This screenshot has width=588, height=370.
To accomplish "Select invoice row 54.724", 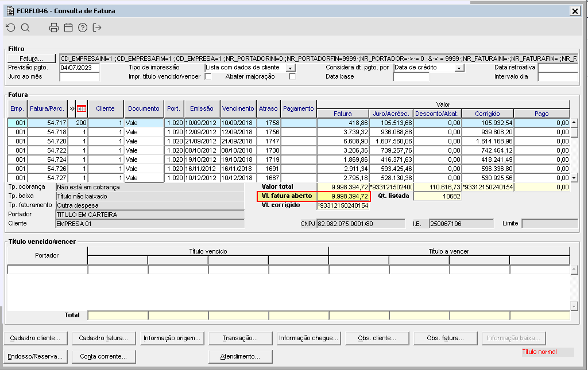I will (x=289, y=159).
